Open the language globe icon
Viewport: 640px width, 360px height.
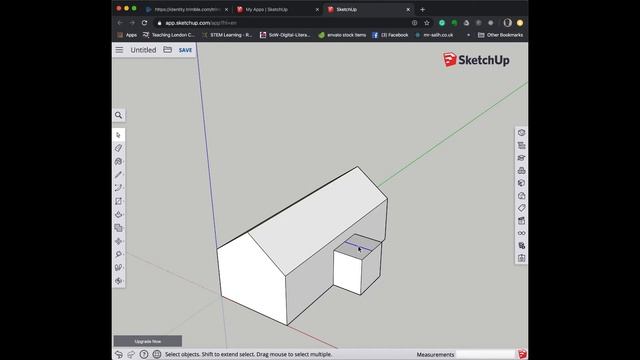(157, 354)
